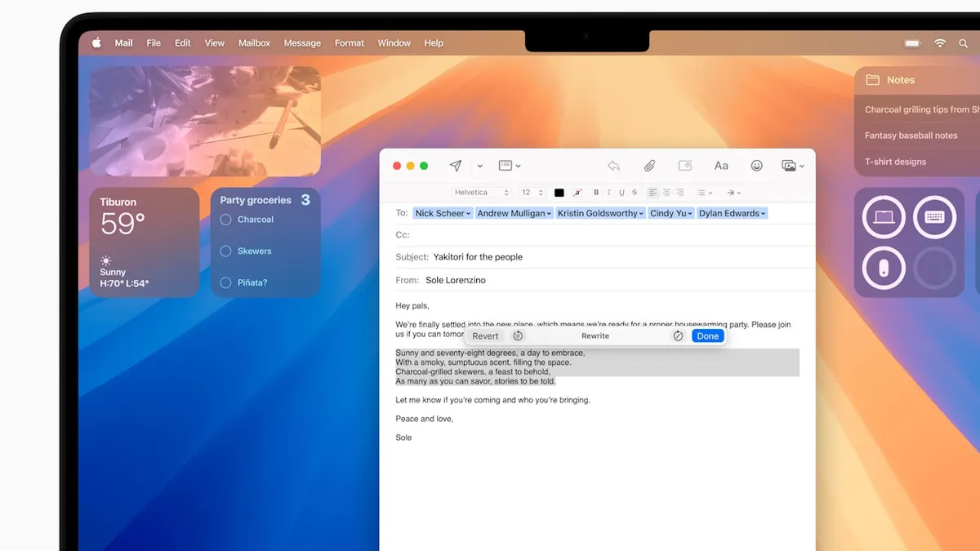Click the laptop battery ring in widget
This screenshot has height=551, width=980.
pyautogui.click(x=884, y=217)
